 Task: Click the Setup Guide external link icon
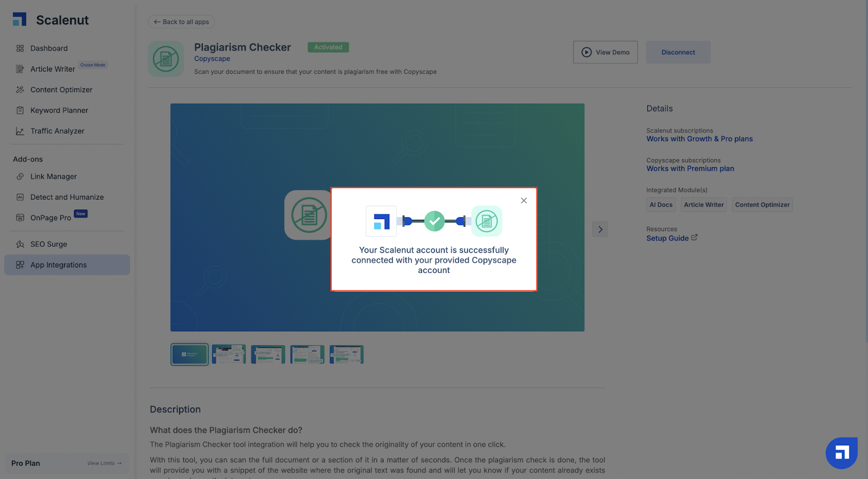coord(694,238)
